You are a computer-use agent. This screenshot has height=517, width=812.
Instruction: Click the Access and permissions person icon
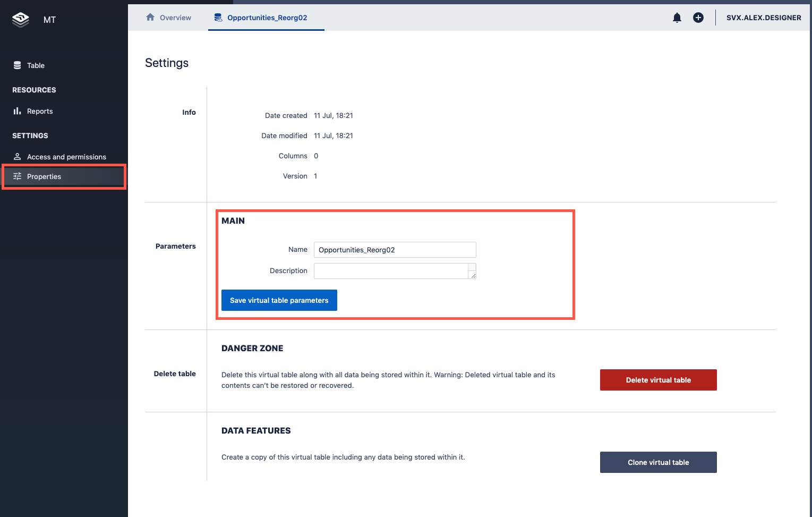pyautogui.click(x=18, y=157)
